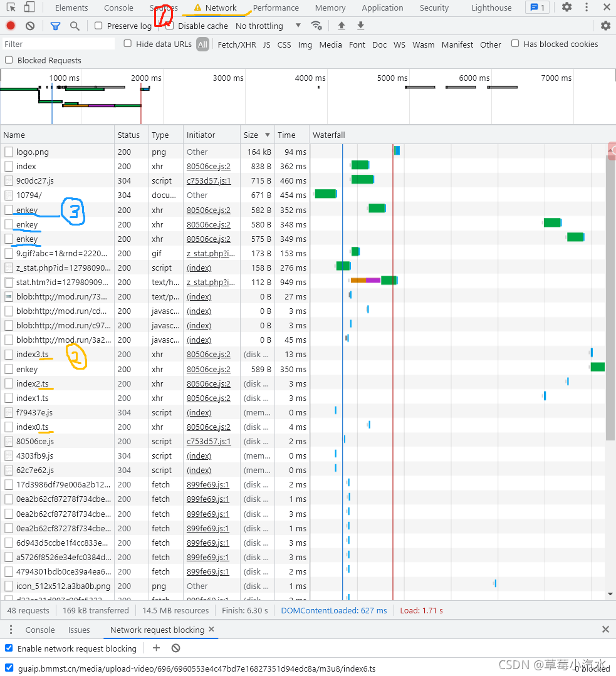Open the DevTools three-dot menu
This screenshot has width=616, height=676.
click(587, 8)
